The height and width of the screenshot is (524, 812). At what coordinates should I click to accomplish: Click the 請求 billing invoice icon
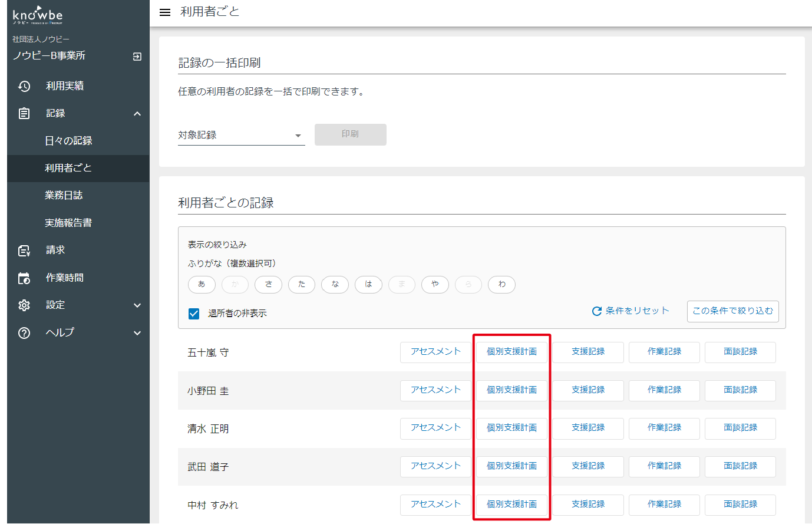tap(24, 250)
